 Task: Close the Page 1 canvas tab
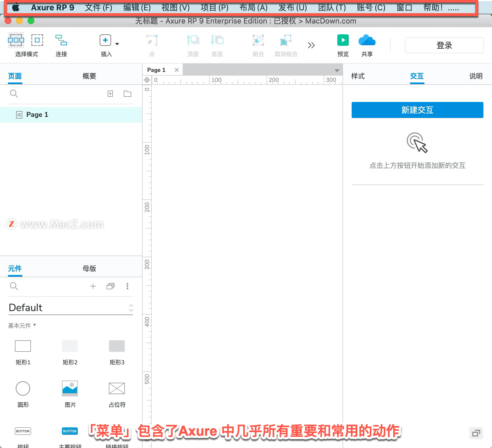pyautogui.click(x=177, y=70)
